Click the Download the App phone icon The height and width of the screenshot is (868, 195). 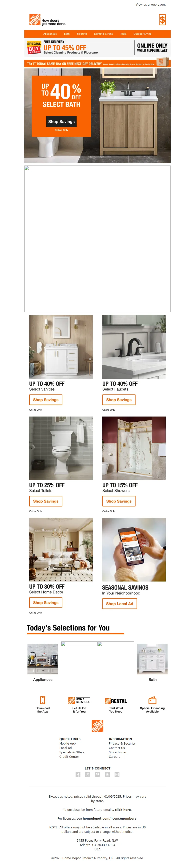coord(43,700)
